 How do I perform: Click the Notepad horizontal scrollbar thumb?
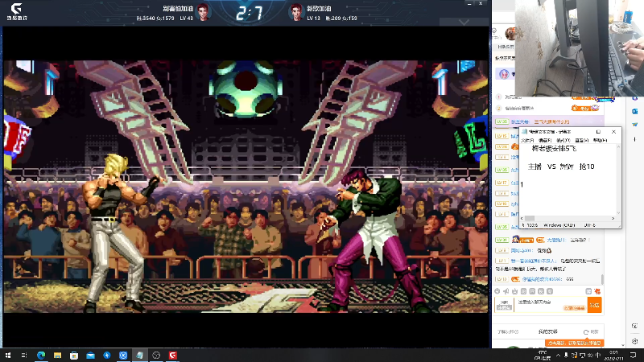click(x=530, y=218)
